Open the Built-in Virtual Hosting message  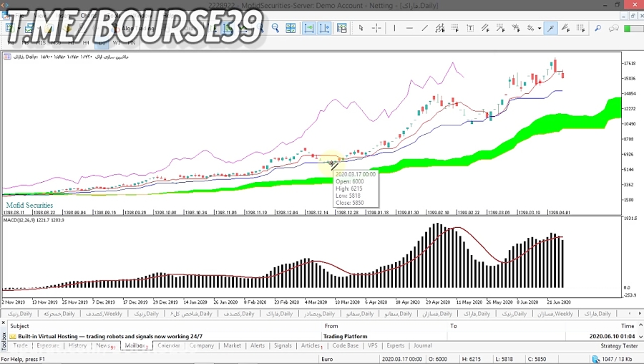click(110, 336)
